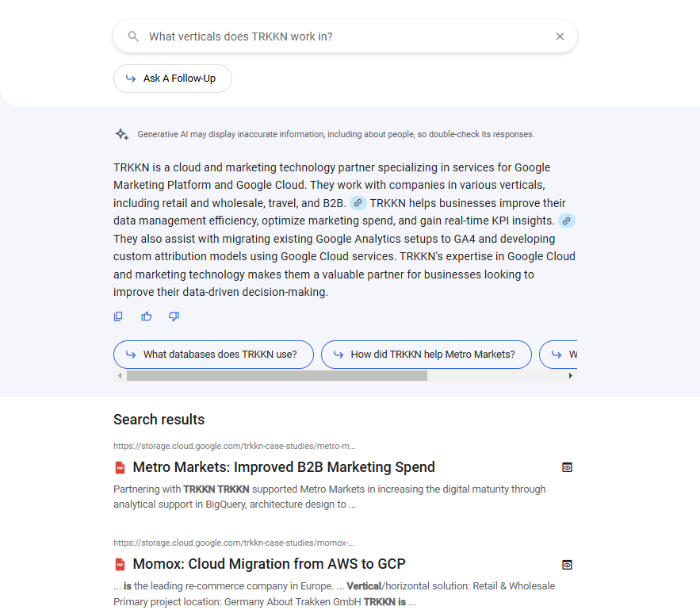
Task: Click the "Ask A Follow-Up" button
Action: [x=172, y=79]
